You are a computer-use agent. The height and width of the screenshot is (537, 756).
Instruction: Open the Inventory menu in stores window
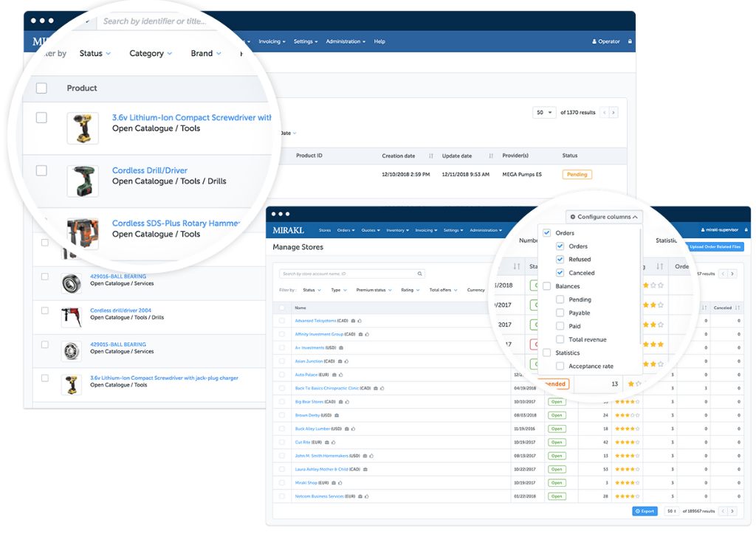[x=397, y=230]
